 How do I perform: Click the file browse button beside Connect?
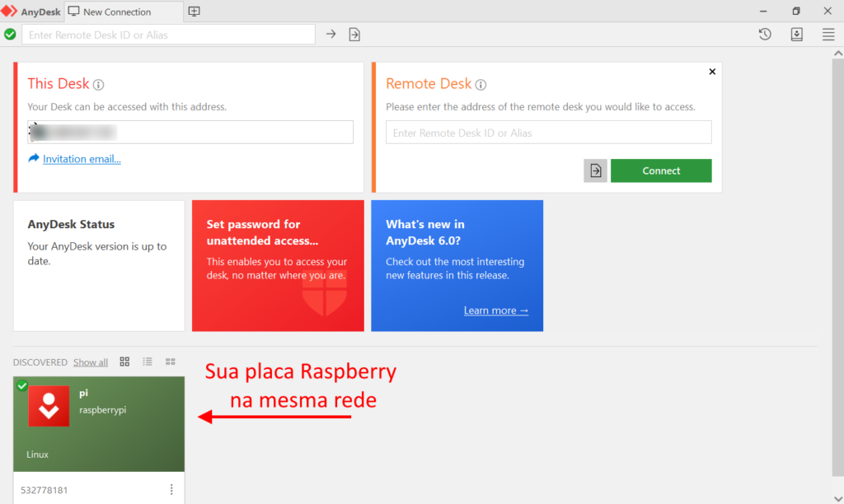point(595,170)
